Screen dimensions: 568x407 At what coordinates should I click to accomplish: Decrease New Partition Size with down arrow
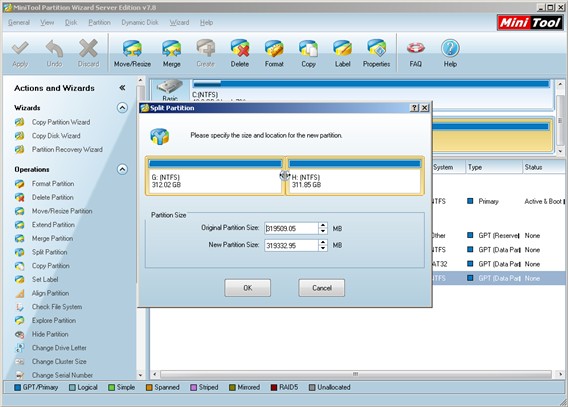click(323, 249)
